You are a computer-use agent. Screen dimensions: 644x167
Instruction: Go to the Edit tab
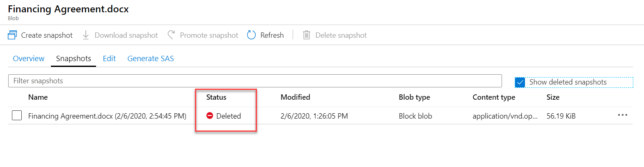109,59
